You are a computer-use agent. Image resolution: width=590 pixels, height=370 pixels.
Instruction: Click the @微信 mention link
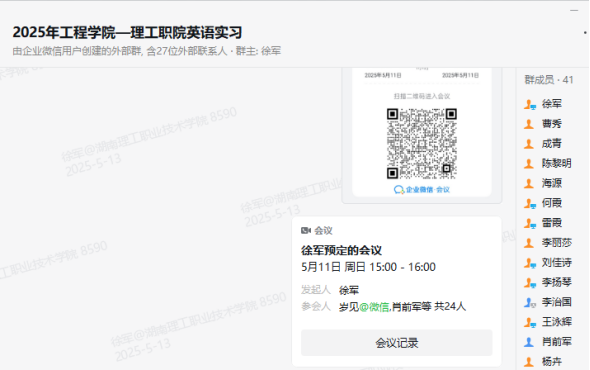pos(374,307)
